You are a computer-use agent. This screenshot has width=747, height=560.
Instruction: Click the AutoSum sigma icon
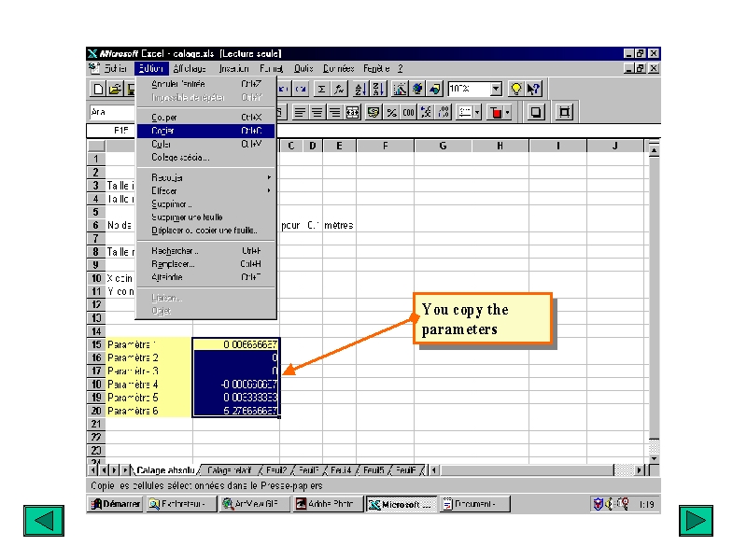321,89
